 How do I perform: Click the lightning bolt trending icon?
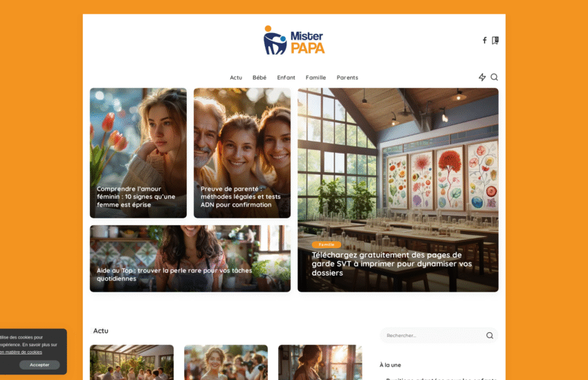pos(482,77)
